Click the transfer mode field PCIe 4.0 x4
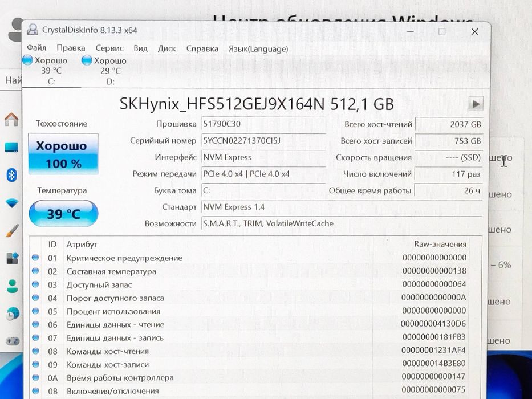The height and width of the screenshot is (399, 532). click(x=263, y=174)
